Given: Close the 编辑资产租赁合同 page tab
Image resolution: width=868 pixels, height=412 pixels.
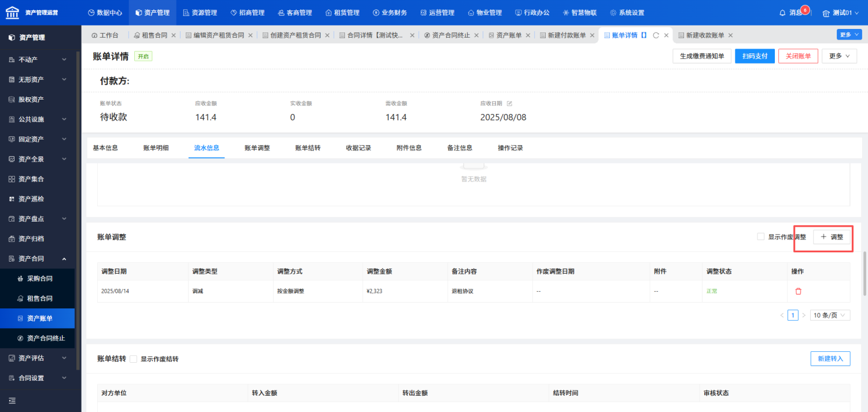Looking at the screenshot, I should tap(250, 35).
